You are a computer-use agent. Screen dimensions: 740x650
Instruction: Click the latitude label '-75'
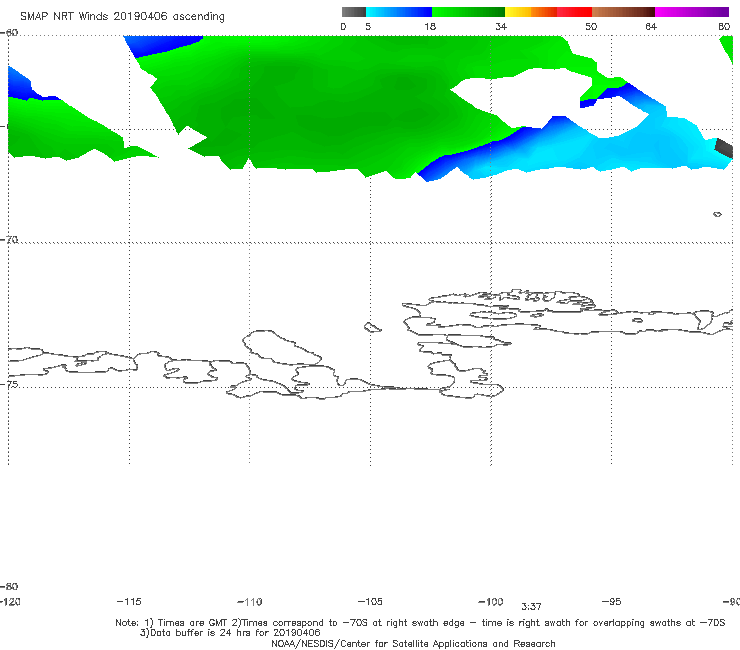[9, 384]
